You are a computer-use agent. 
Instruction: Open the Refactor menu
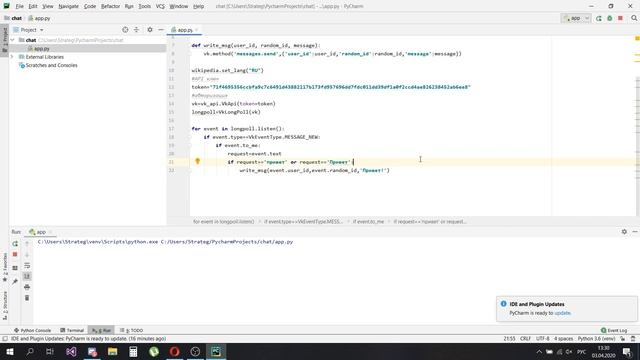coord(110,7)
